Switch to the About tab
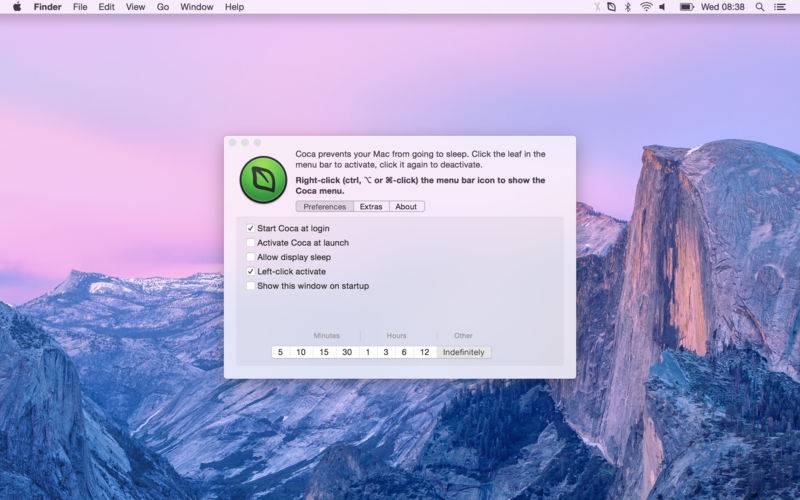 (x=406, y=207)
